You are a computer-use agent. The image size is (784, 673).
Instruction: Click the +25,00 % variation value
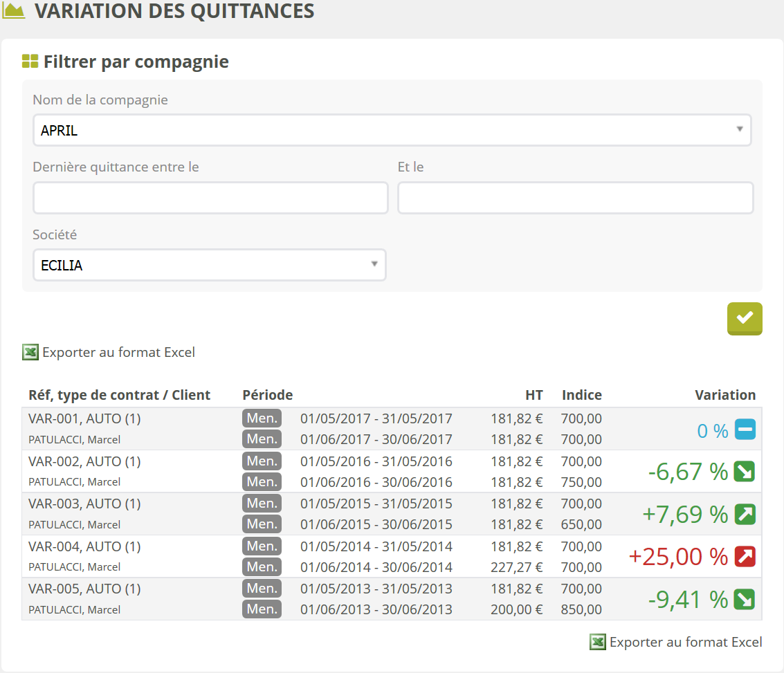677,556
